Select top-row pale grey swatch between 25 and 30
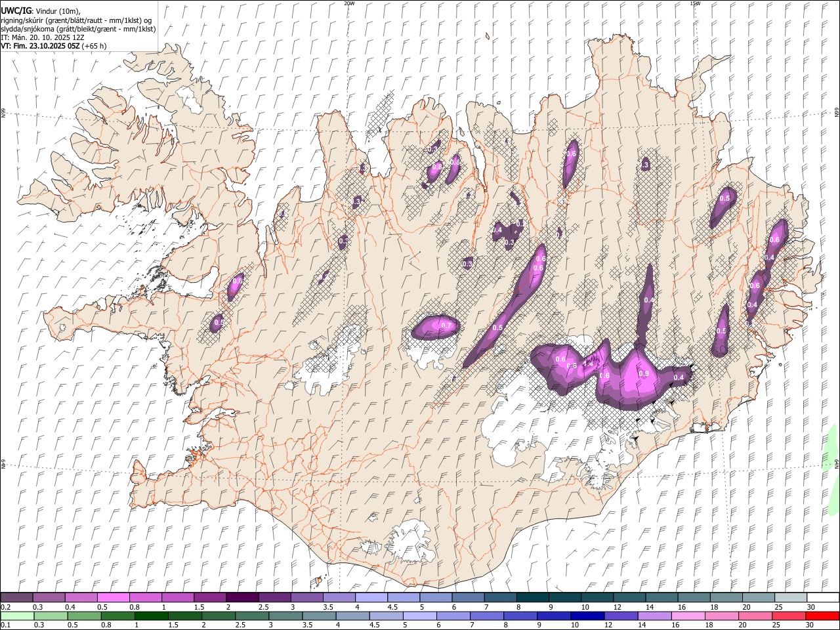 791,597
